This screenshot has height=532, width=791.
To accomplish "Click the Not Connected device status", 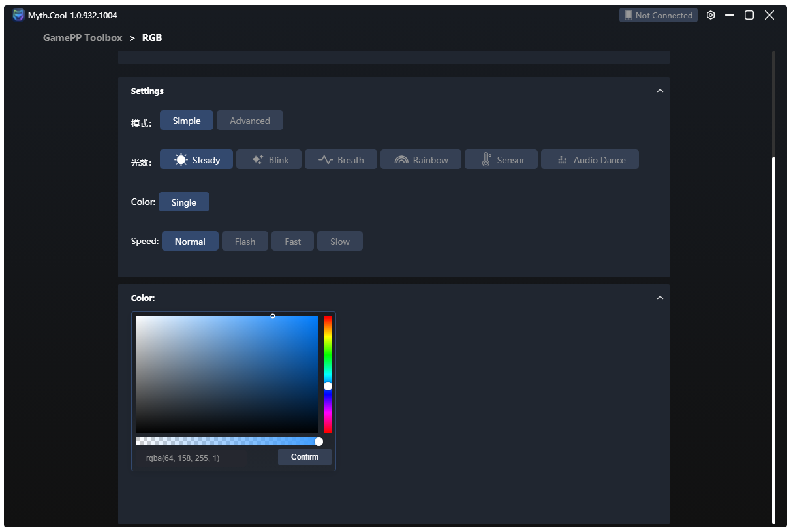I will pyautogui.click(x=658, y=15).
